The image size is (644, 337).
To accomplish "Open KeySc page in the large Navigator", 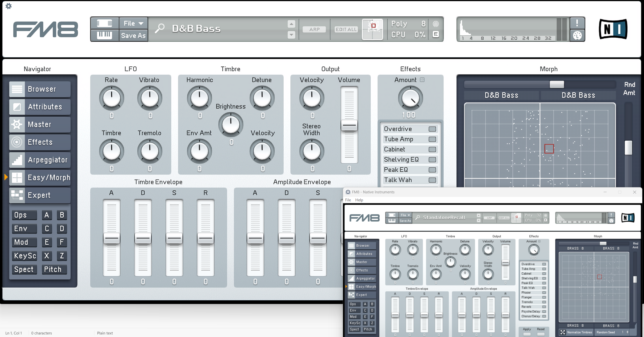I will point(24,256).
